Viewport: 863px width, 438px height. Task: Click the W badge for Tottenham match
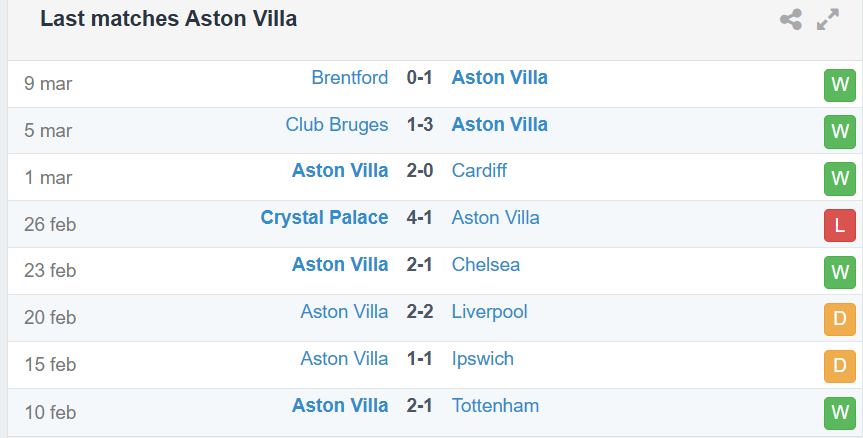(839, 413)
